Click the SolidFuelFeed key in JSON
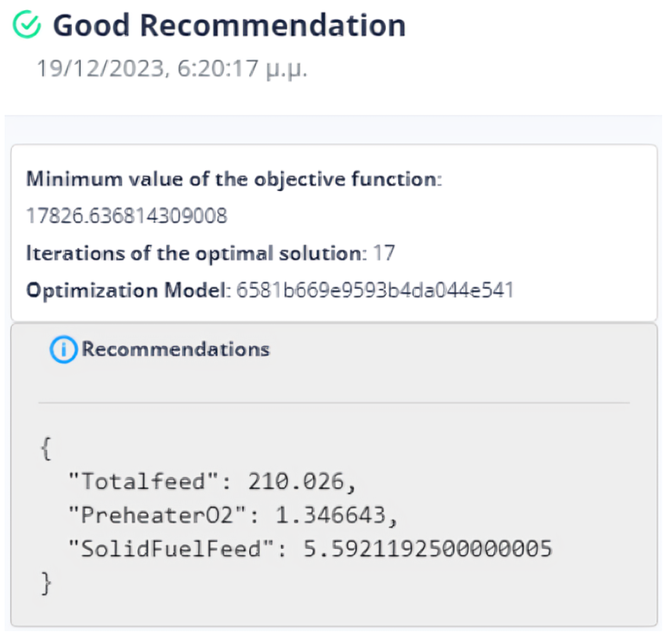 coord(171,549)
